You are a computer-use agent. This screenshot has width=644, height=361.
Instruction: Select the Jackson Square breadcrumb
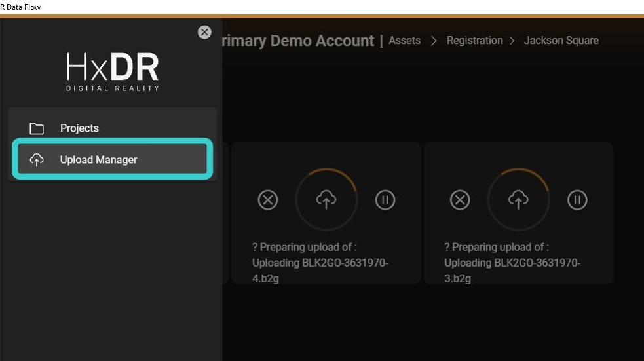pyautogui.click(x=561, y=40)
